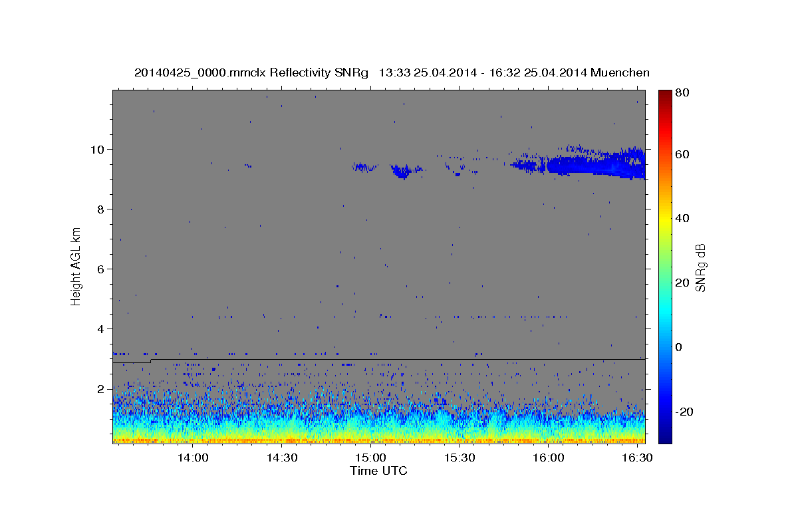Click the 'Time UTC' axis title
This screenshot has width=798, height=532.
point(378,471)
